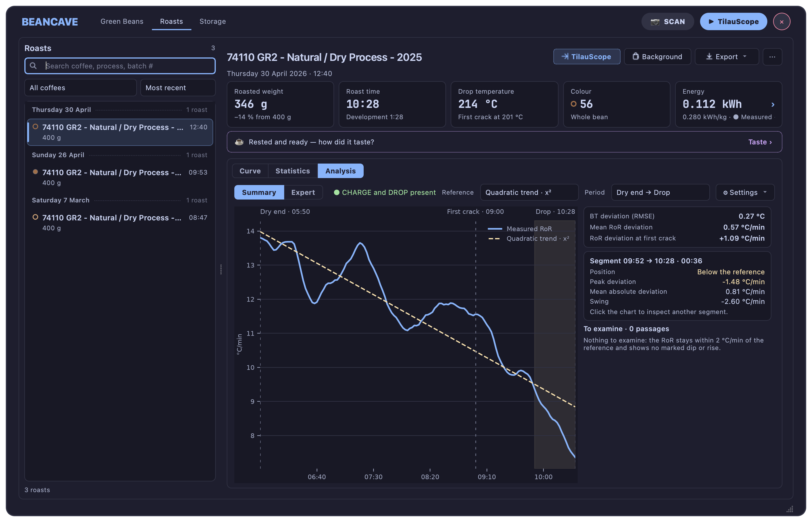Screen dimensions: 812x522
Task: Send roast to TilauScope from the roast header
Action: 586,57
